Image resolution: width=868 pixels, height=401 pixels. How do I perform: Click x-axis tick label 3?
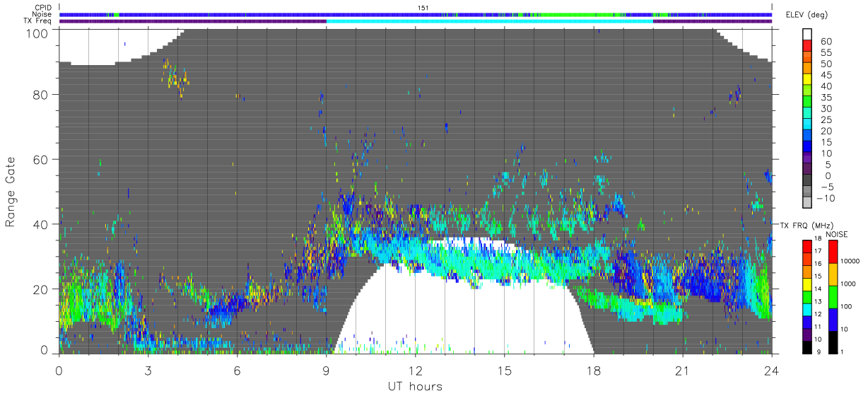148,371
